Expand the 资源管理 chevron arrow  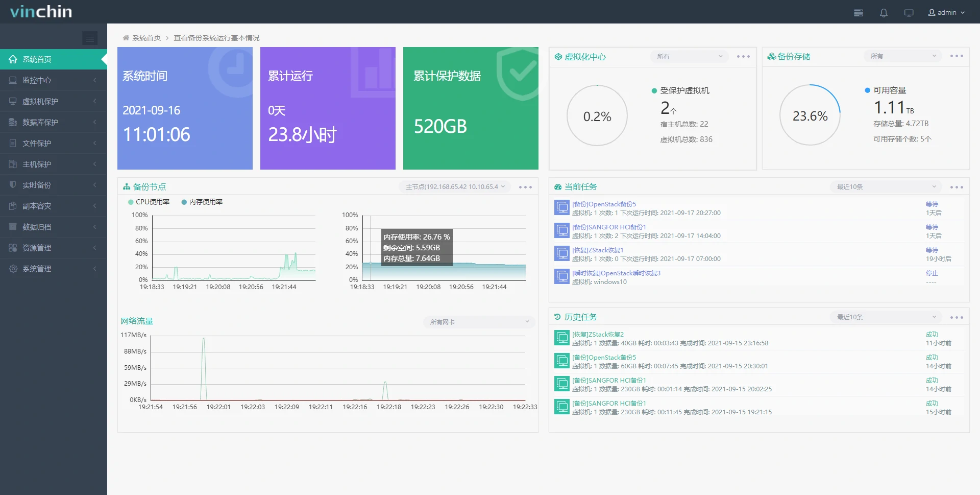[95, 248]
